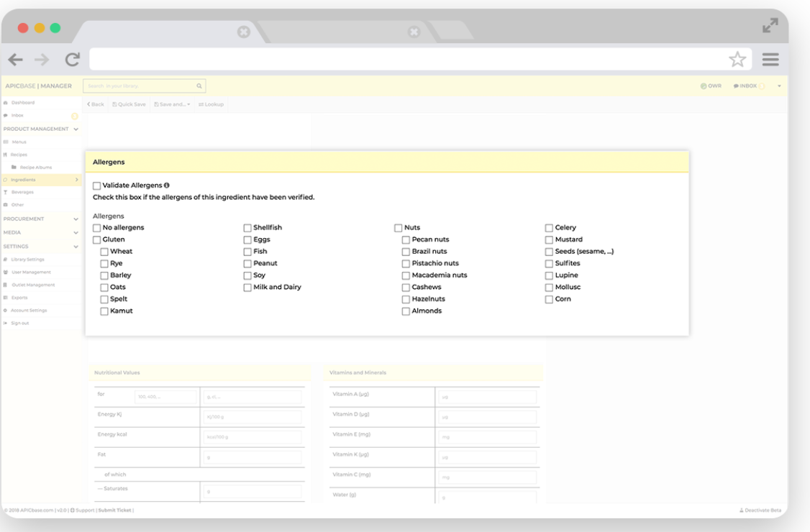Tick the Peanut checkbox
The height and width of the screenshot is (532, 810).
[x=247, y=263]
